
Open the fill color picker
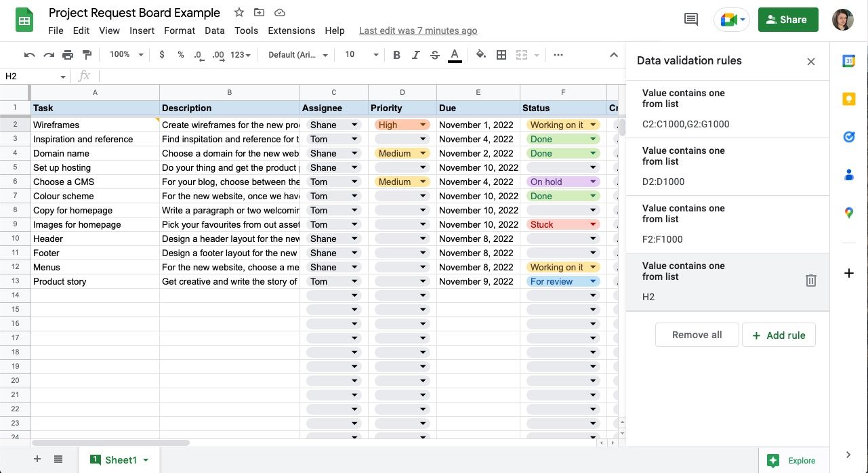point(480,55)
